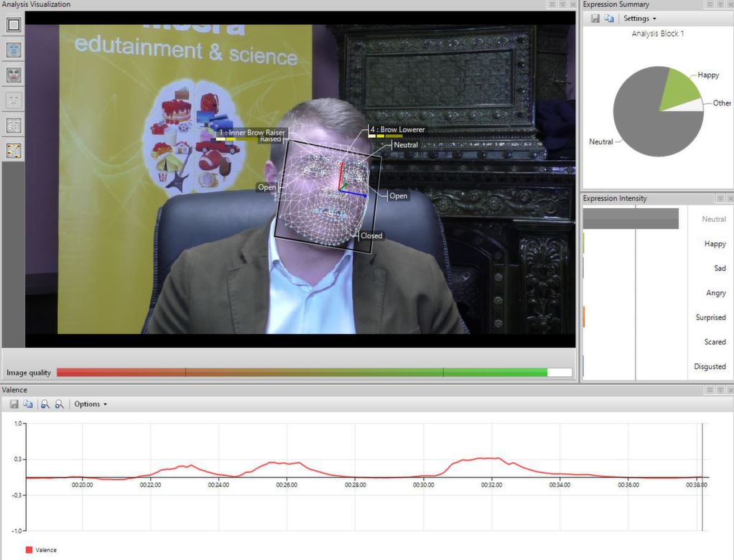
Task: Show the face mesh overlay icon
Action: coord(14,126)
